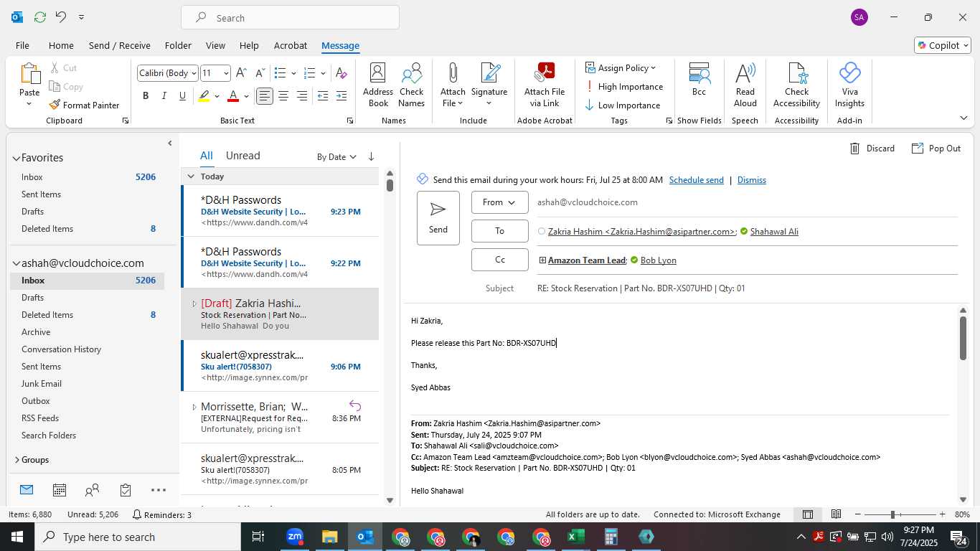Show the Bcc field

pos(699,79)
